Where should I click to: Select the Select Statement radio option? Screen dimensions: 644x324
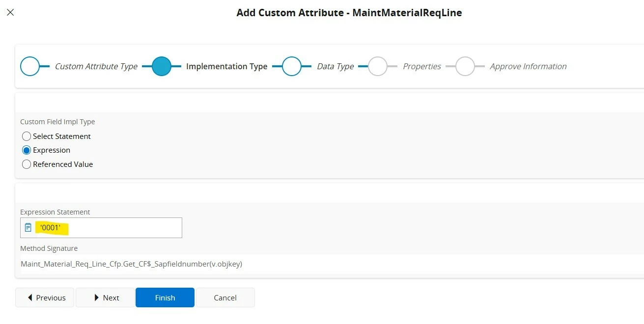click(27, 136)
